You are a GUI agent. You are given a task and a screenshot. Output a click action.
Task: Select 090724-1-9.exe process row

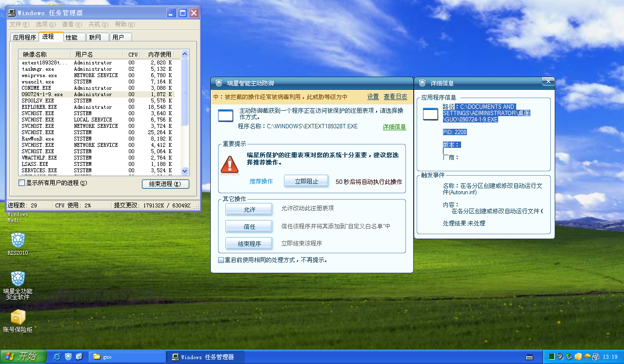97,94
